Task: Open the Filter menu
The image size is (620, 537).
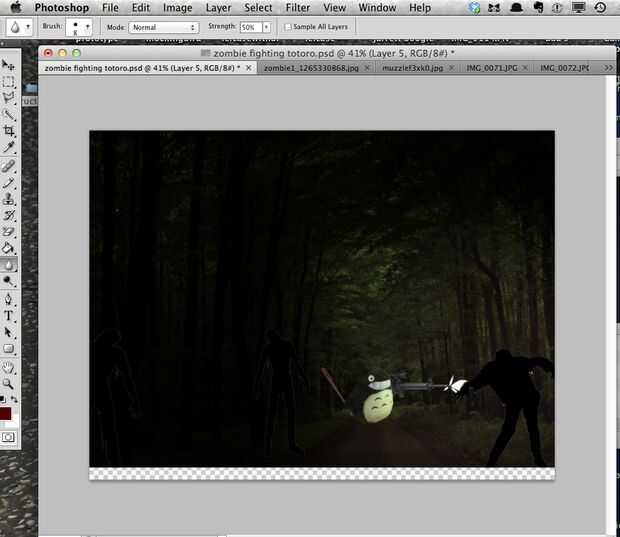Action: pyautogui.click(x=298, y=8)
